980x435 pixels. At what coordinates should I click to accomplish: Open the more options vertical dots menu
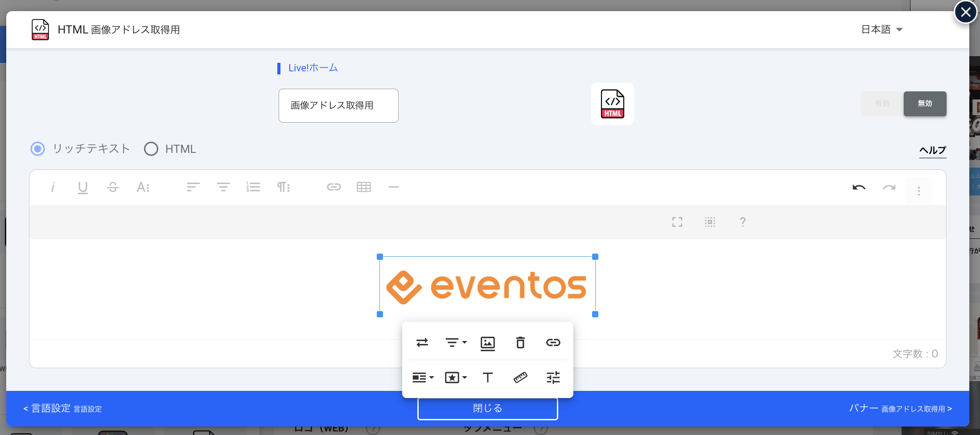pos(919,191)
